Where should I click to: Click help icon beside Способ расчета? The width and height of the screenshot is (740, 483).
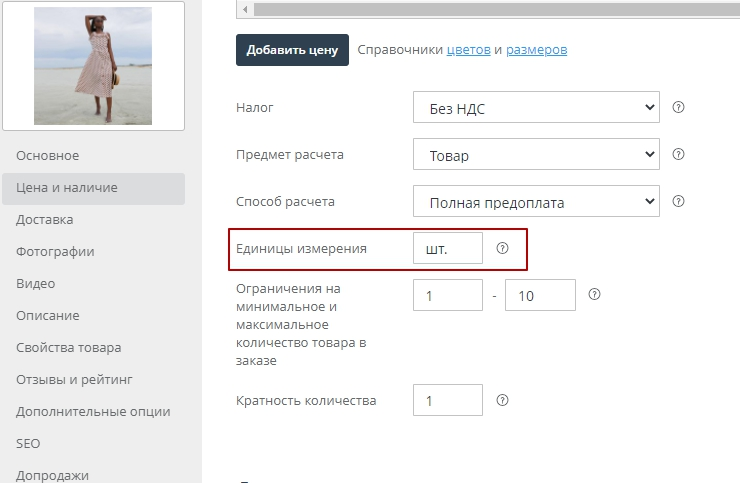click(x=678, y=201)
